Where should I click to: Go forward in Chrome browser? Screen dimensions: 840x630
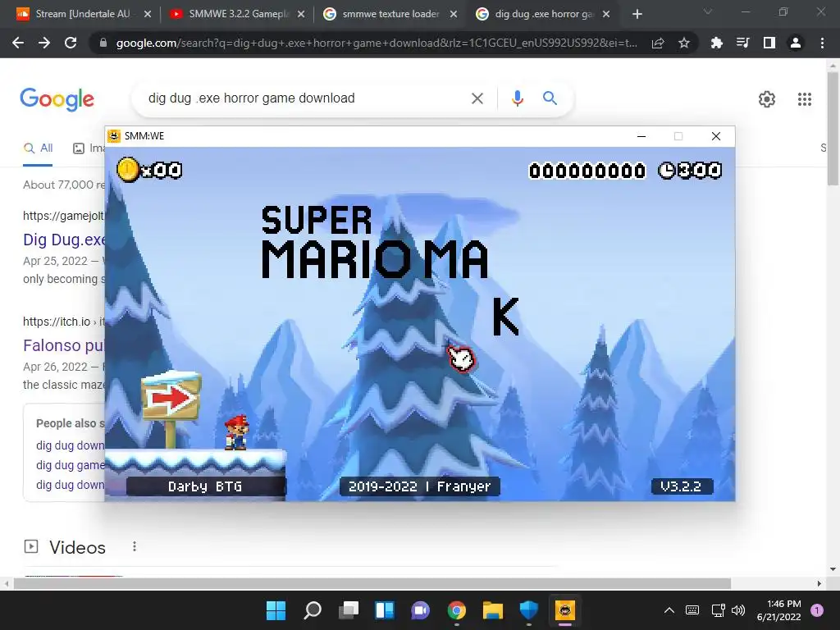click(44, 43)
